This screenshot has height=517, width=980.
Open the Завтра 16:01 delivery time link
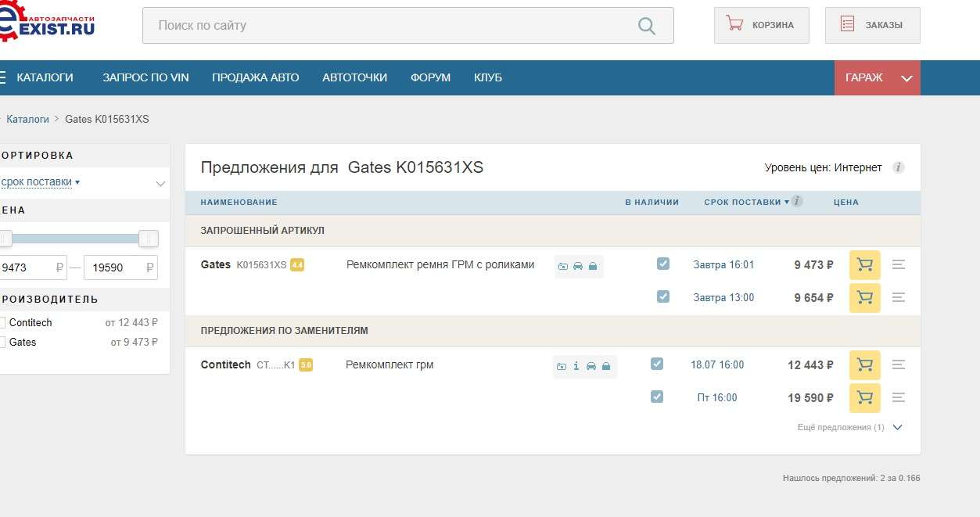[723, 264]
